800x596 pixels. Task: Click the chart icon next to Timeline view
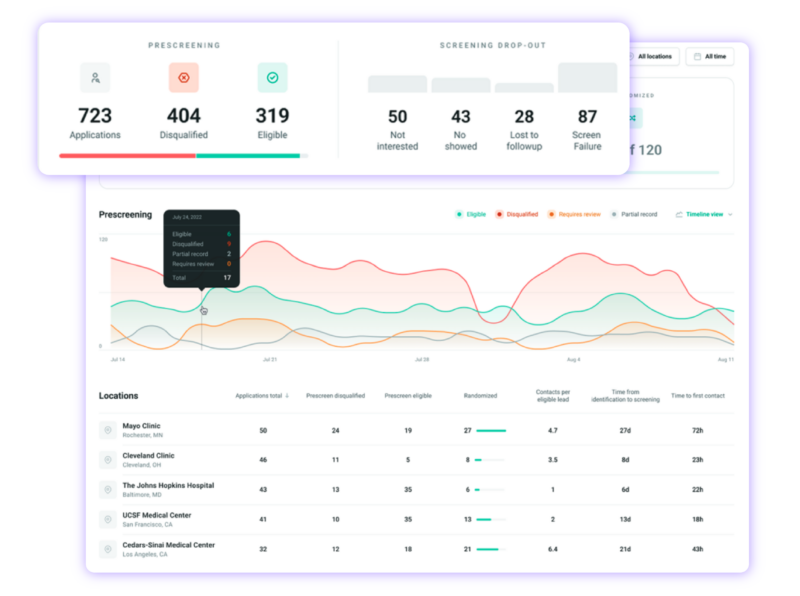point(679,213)
